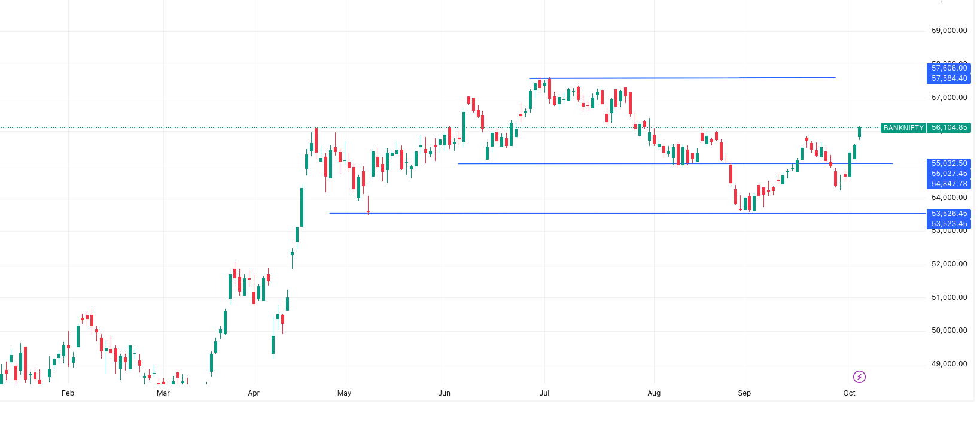Click the 53,523.45 blue price label

coord(949,224)
